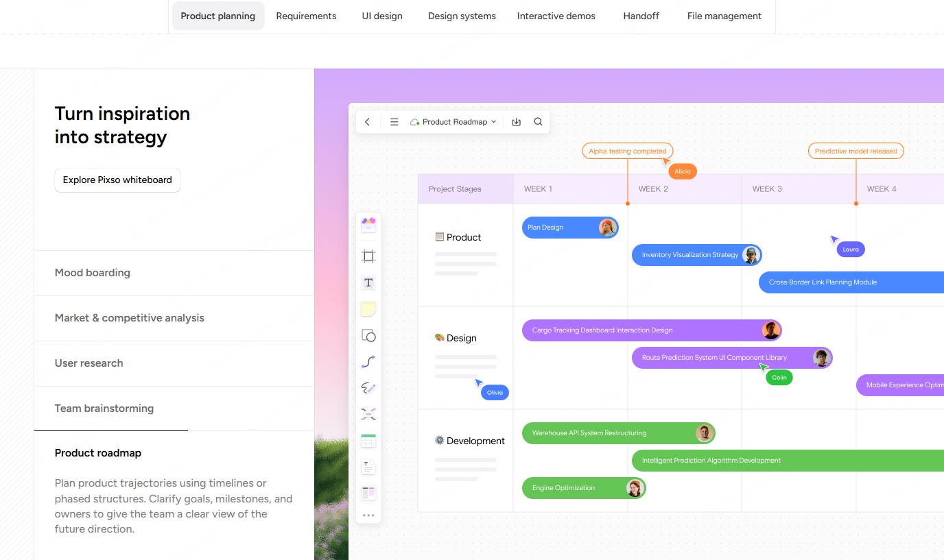944x560 pixels.
Task: Click the cloud sync icon before Product Roadmap
Action: click(414, 122)
